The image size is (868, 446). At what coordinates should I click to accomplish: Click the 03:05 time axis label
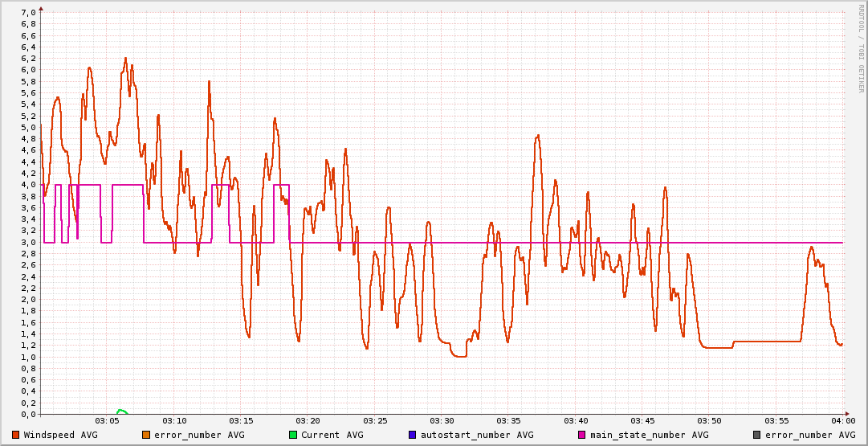(x=108, y=421)
